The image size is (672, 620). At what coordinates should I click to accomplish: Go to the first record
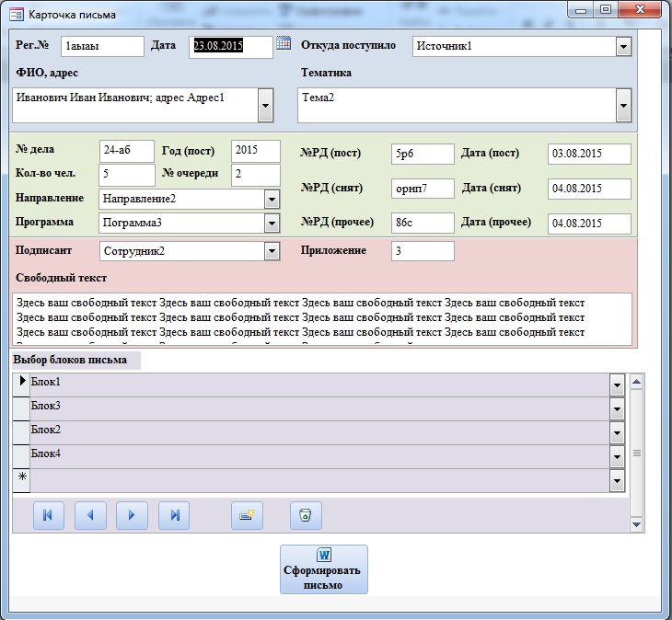(48, 515)
